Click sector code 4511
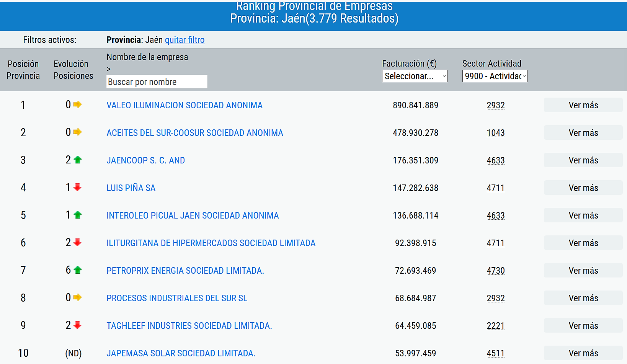627x364 pixels. pos(496,353)
